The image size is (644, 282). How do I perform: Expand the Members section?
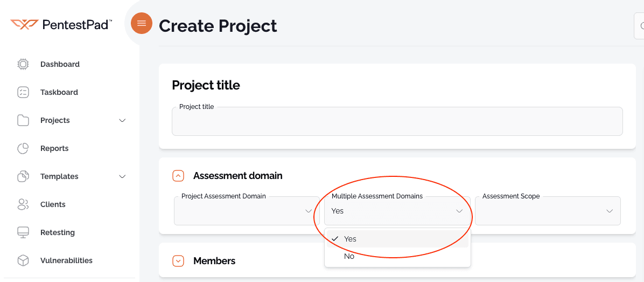pyautogui.click(x=178, y=260)
